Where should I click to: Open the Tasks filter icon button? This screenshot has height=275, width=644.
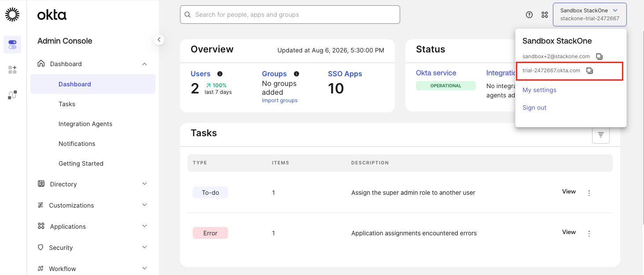(601, 134)
